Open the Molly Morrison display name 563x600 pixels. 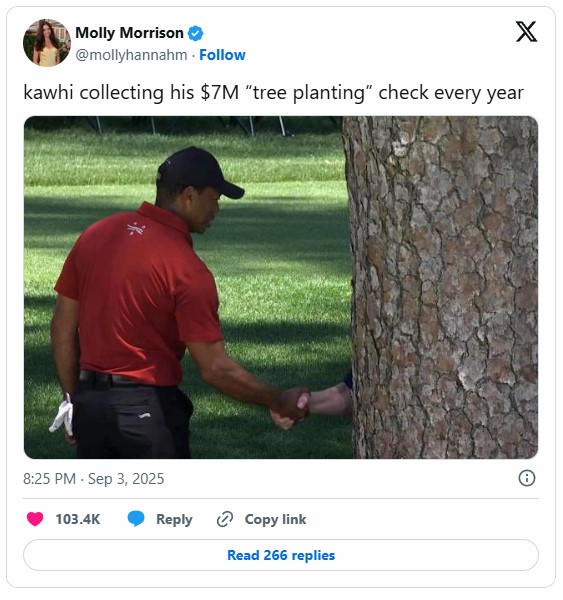[129, 33]
